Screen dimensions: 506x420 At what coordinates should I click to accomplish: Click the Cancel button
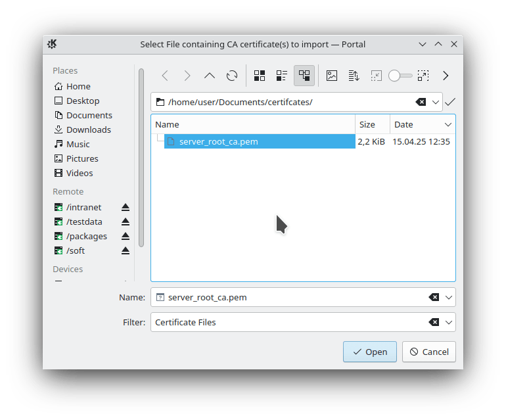pyautogui.click(x=429, y=352)
